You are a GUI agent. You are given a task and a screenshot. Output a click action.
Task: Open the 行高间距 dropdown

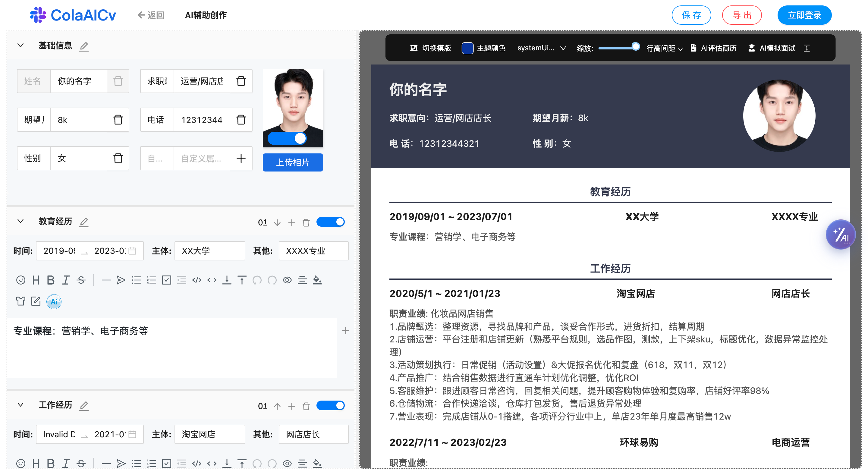664,49
